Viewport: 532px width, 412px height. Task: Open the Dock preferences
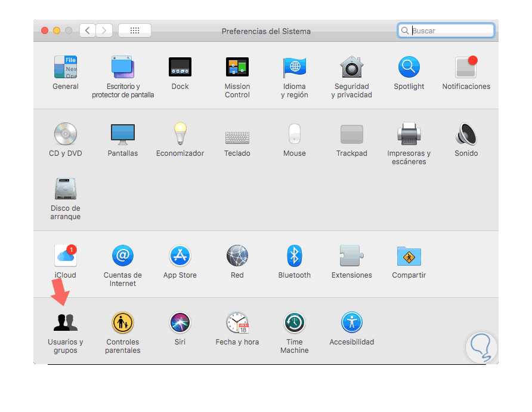tap(180, 67)
